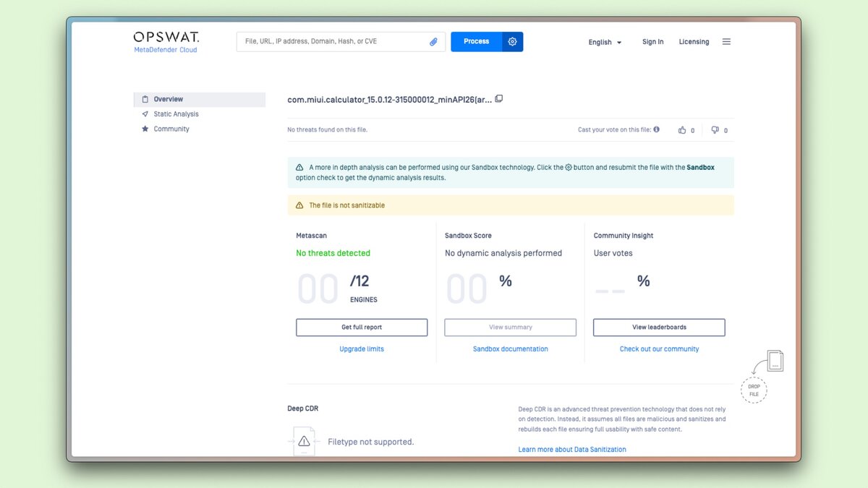This screenshot has height=488, width=868.
Task: Click View leaderboards button
Action: [659, 328]
